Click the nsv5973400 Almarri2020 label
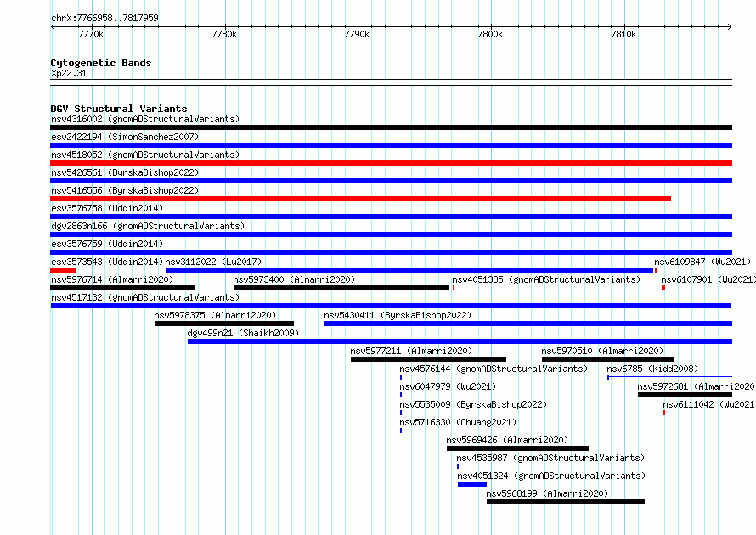 294,279
